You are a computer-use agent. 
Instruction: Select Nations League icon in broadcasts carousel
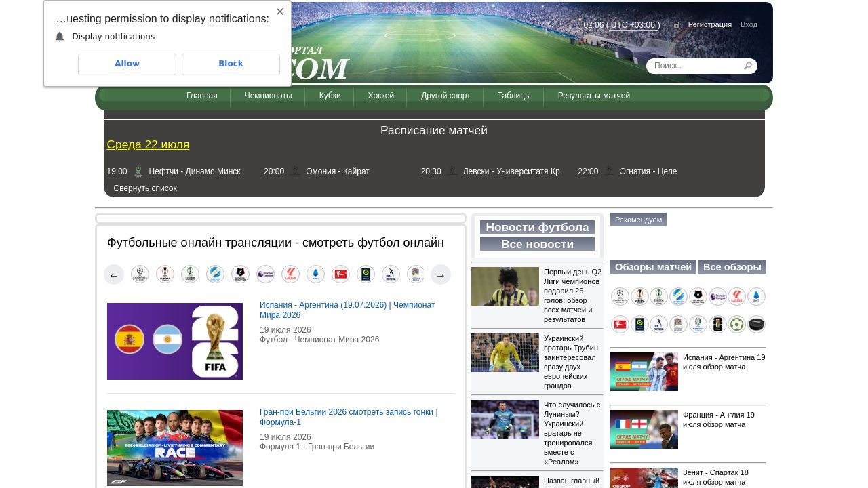(x=416, y=274)
